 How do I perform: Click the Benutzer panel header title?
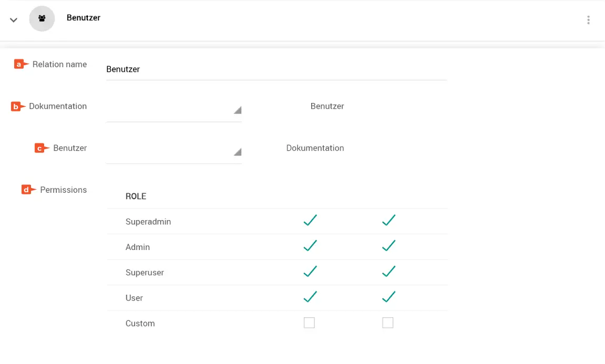[84, 18]
